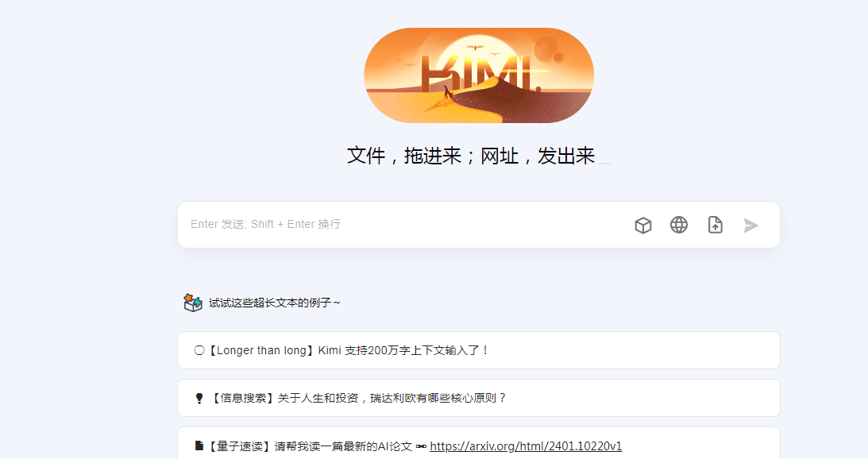Click the 请帮我读一篇最新的AI论文 text

pos(344,446)
